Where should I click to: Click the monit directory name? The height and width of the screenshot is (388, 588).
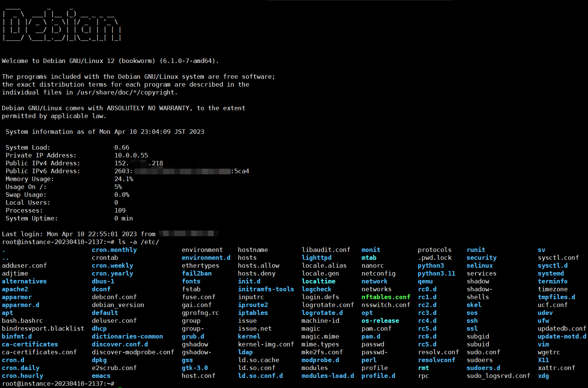click(x=371, y=250)
